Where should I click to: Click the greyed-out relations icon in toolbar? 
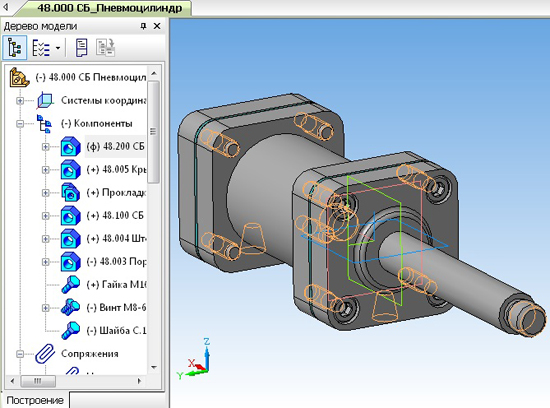coord(105,48)
